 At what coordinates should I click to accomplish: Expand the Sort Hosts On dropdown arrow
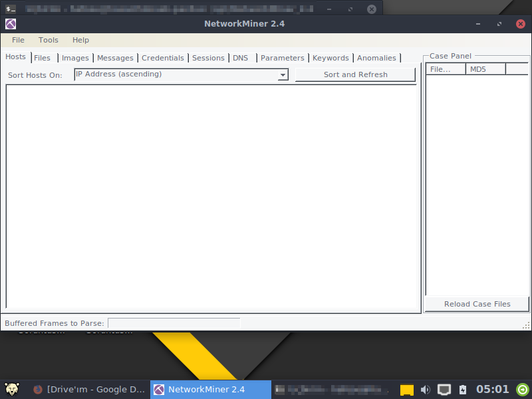[x=283, y=74]
